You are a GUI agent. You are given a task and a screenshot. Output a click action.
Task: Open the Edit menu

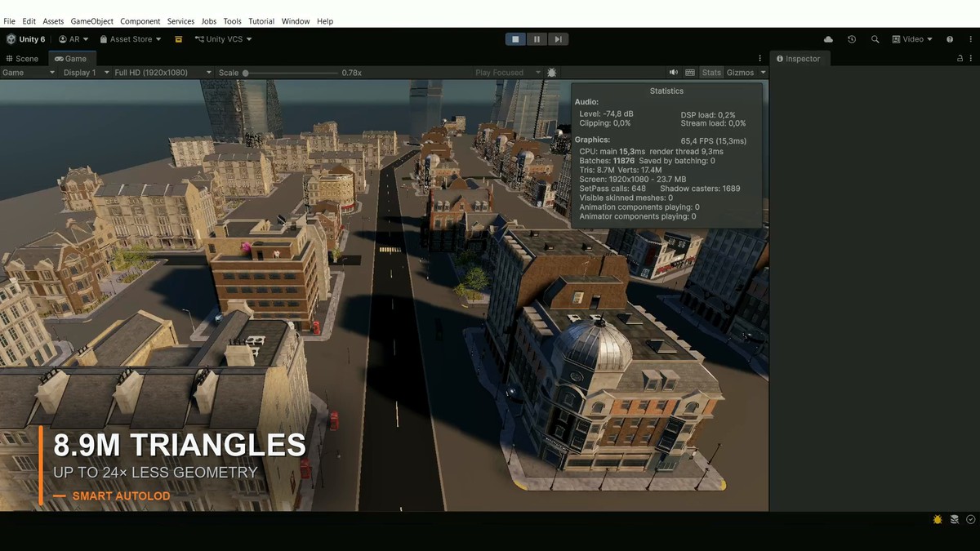(29, 21)
